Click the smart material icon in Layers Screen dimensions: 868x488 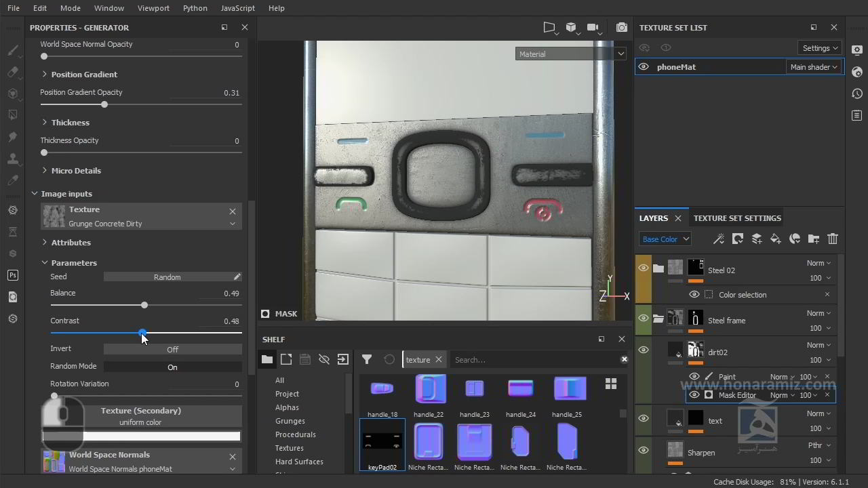point(795,239)
